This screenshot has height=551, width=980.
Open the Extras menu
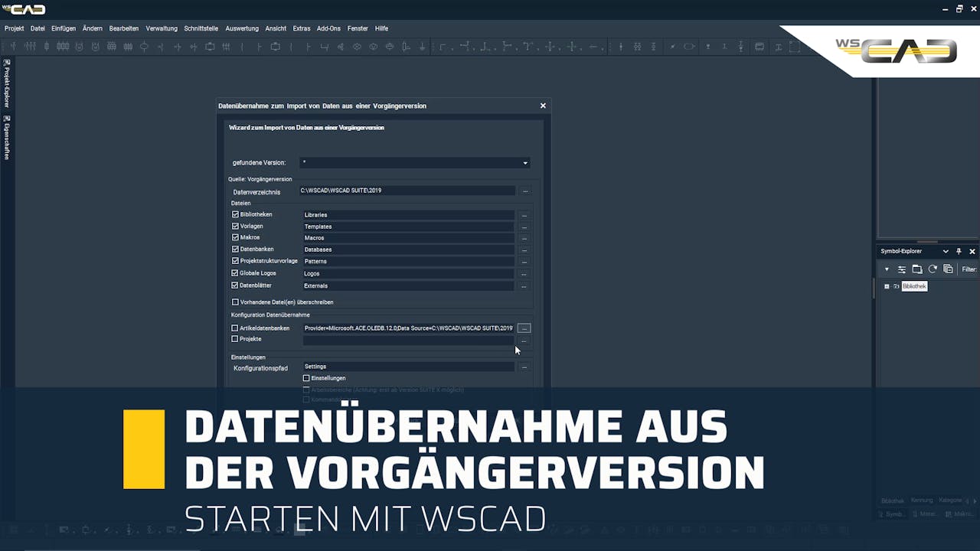301,28
